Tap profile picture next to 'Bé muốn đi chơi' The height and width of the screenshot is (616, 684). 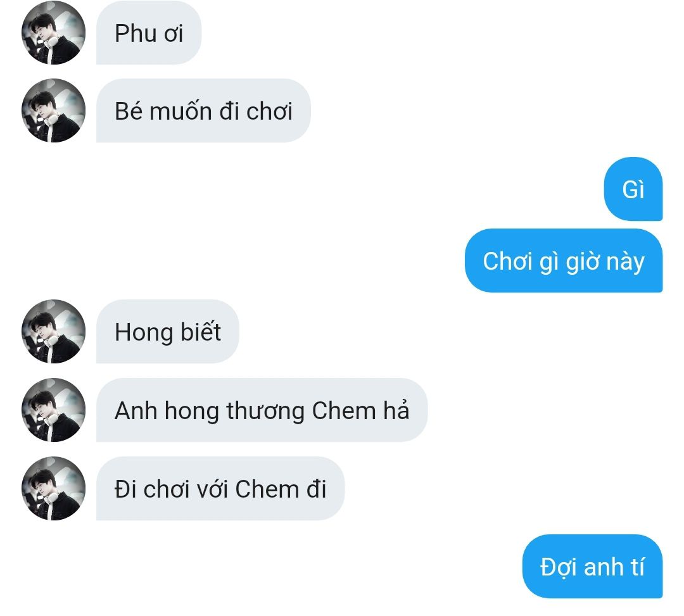(x=53, y=111)
